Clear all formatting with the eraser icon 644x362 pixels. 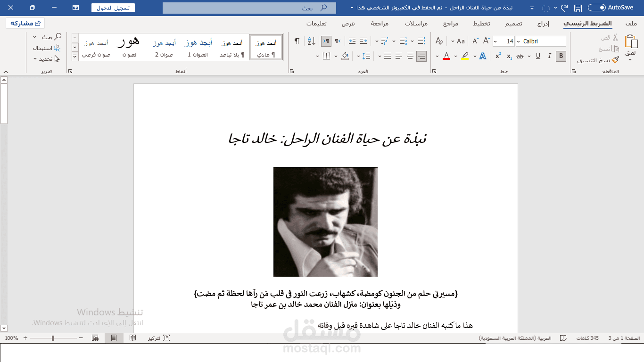(x=438, y=41)
